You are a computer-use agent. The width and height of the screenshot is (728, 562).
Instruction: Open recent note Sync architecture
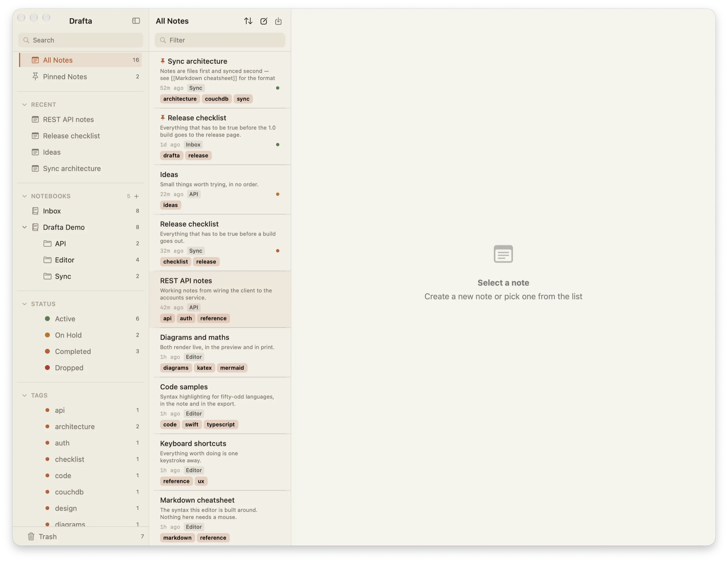pos(80,168)
